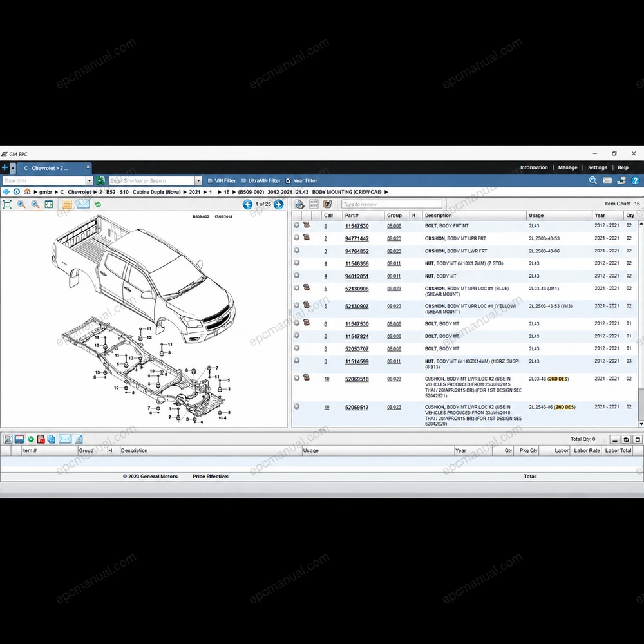
Task: Email the illustration using envelope icon
Action: tap(82, 204)
